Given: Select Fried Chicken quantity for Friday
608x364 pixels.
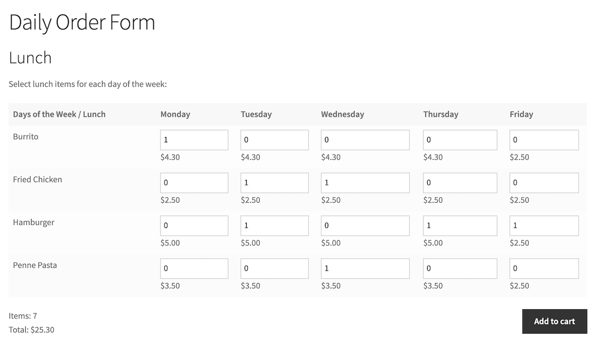Looking at the screenshot, I should click(544, 183).
